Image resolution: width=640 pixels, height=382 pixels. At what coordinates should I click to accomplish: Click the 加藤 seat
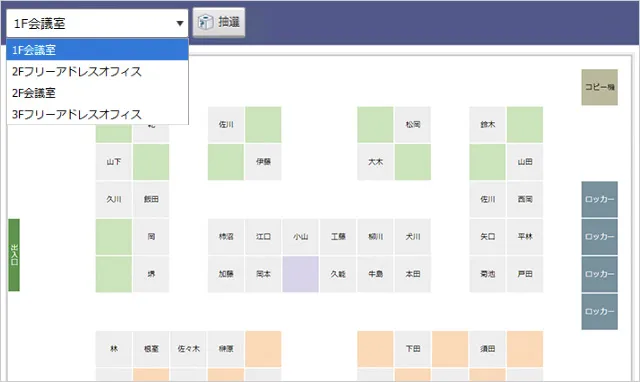[226, 274]
